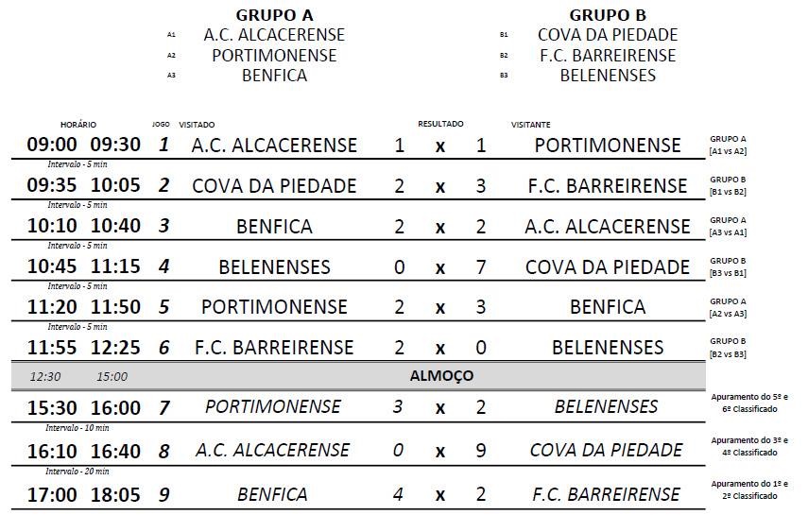Click the GRUPO B heading
808x532 pixels.
tap(607, 15)
